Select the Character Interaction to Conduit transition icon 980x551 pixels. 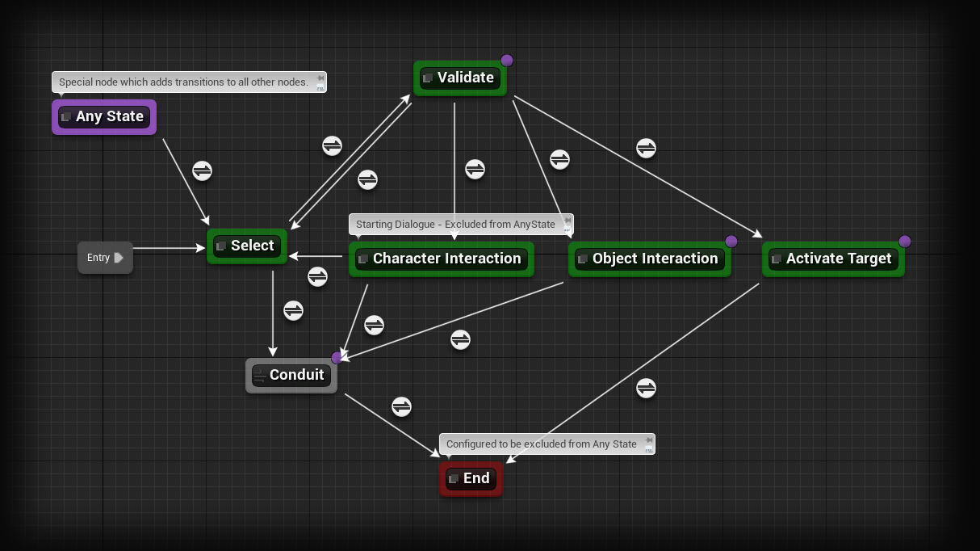point(374,325)
